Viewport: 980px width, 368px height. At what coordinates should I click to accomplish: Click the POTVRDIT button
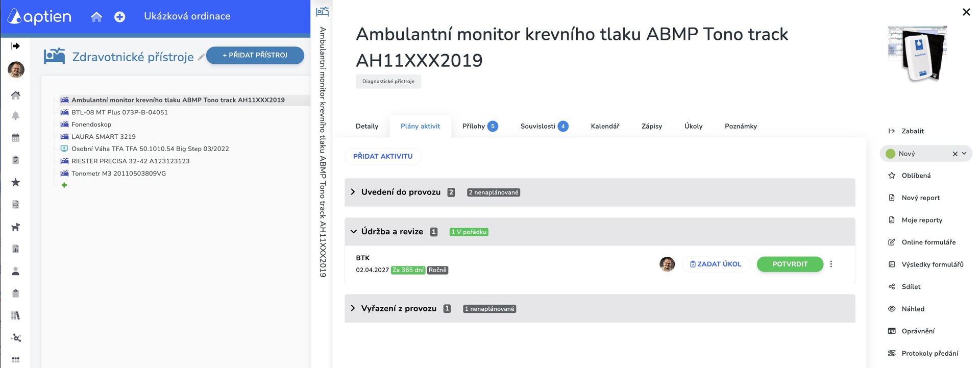point(790,264)
